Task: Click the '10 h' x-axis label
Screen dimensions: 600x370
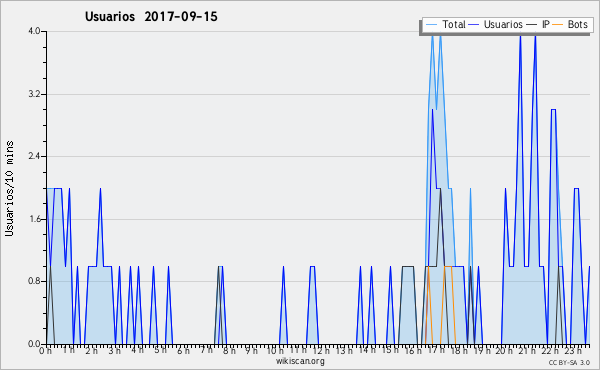Action: [x=275, y=351]
